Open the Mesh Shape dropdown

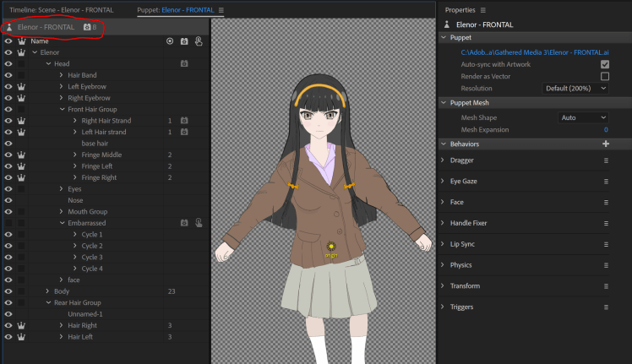coord(583,117)
